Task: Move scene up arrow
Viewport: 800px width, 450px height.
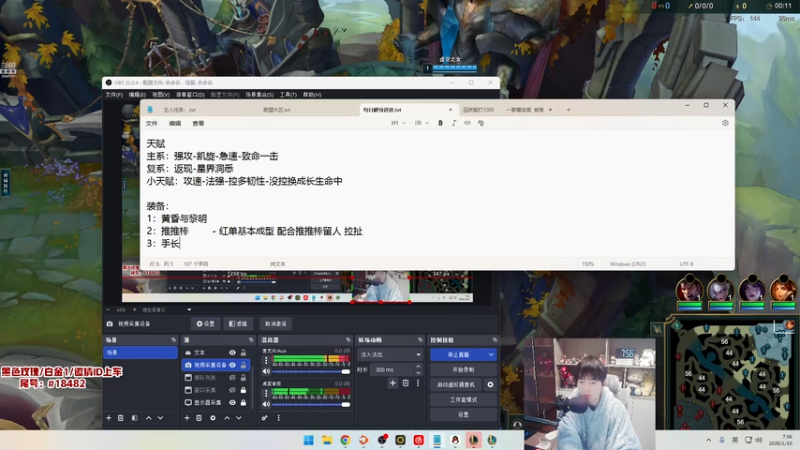Action: 148,418
